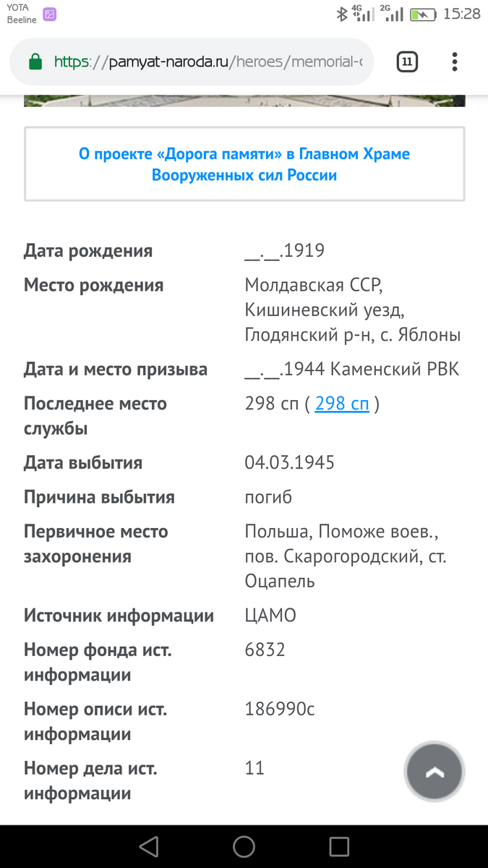
Task: Tap the 15:28 clock in status bar
Action: pos(462,14)
